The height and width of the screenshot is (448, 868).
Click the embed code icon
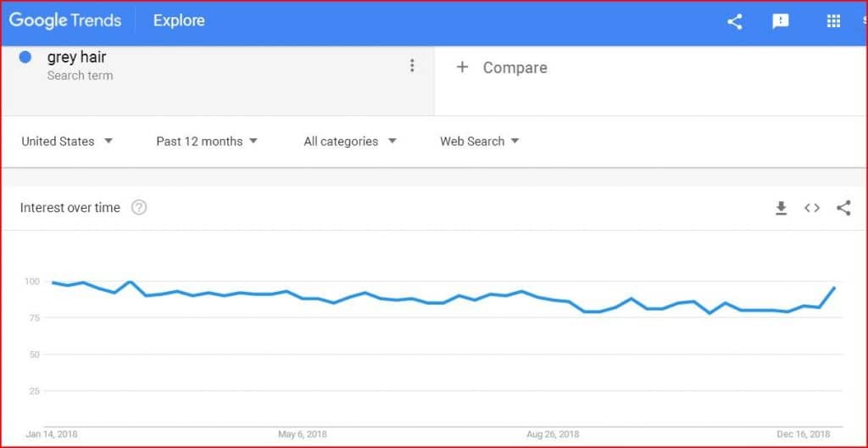point(812,208)
